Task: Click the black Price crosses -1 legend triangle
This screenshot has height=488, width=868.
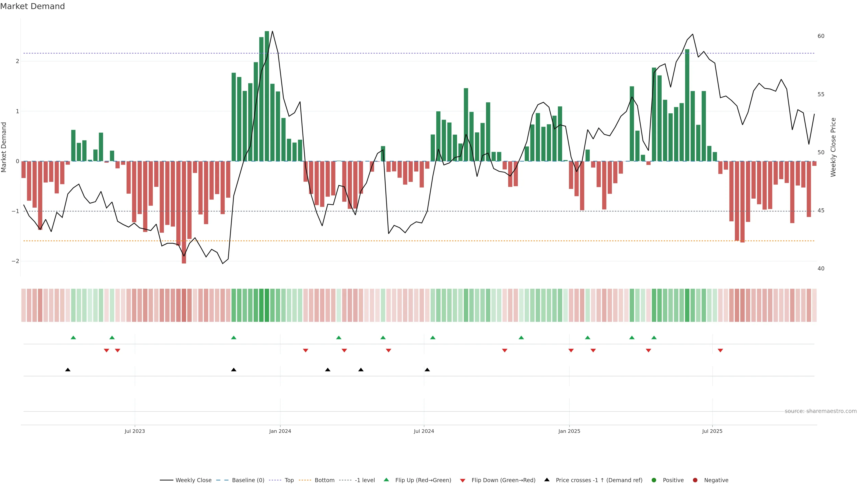Action: pyautogui.click(x=547, y=480)
